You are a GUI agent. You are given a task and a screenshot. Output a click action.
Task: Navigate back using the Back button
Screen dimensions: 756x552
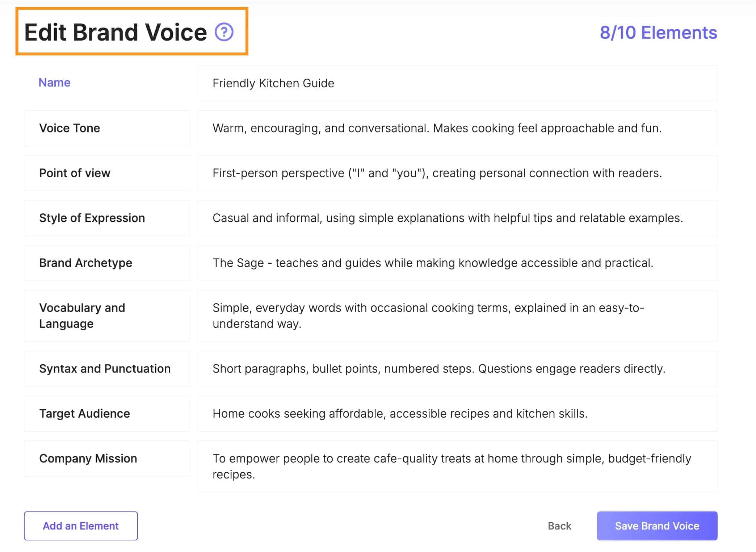coord(558,526)
